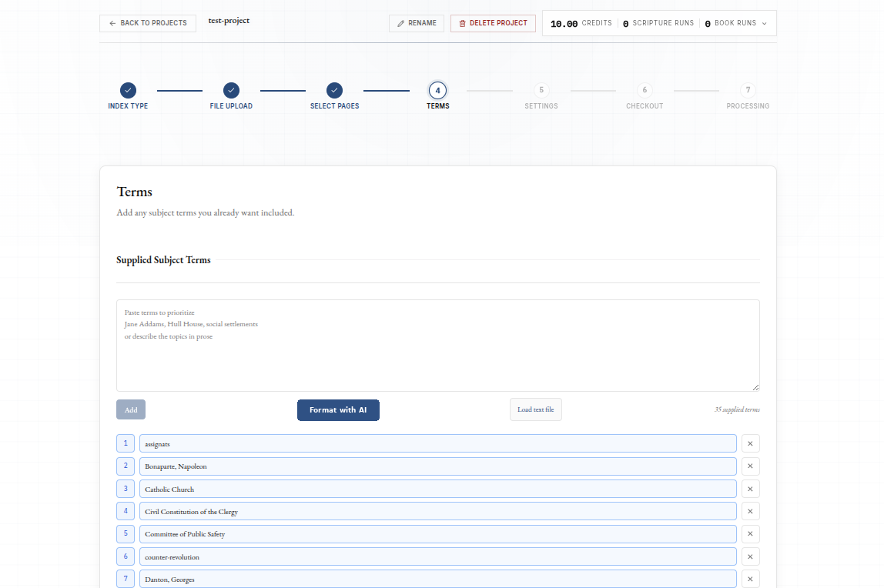This screenshot has width=884, height=588.
Task: Click the 35 supplied terms count
Action: click(x=737, y=409)
